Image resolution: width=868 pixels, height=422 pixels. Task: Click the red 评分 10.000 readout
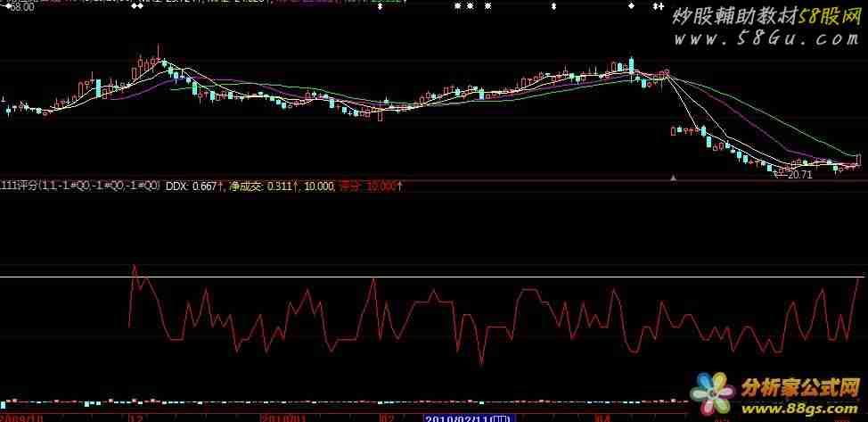tap(371, 186)
